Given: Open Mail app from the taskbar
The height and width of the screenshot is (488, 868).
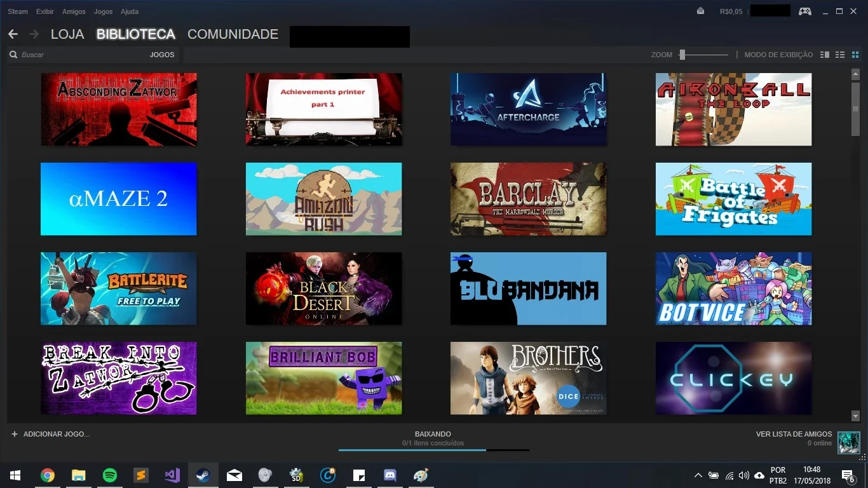Looking at the screenshot, I should pos(234,475).
